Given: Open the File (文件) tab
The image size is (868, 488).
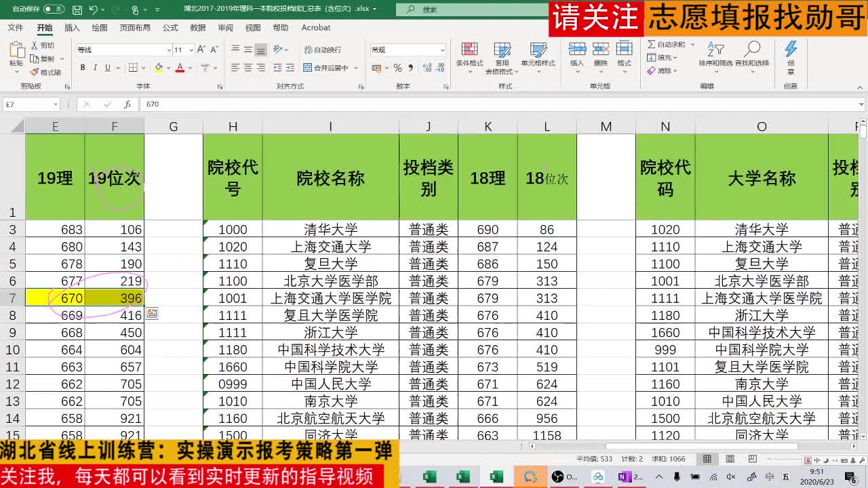Looking at the screenshot, I should coord(15,28).
